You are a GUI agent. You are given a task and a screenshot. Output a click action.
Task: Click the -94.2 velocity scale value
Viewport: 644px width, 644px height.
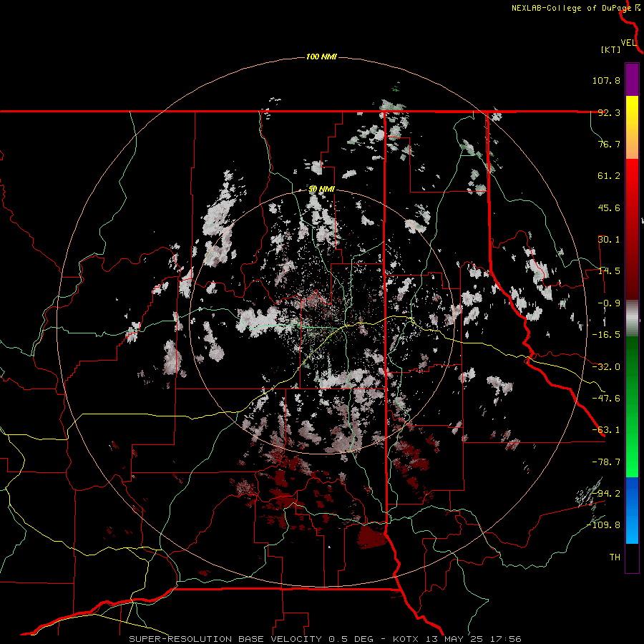[606, 494]
